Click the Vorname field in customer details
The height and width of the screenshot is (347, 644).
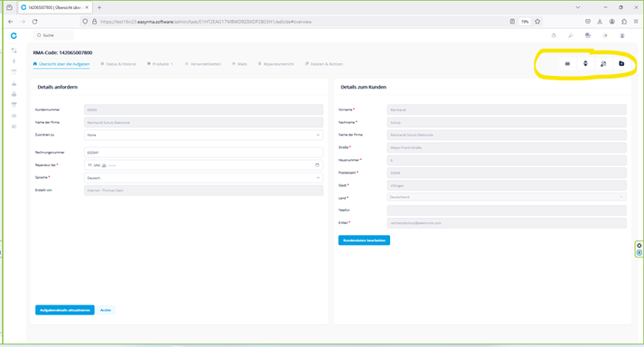[507, 109]
